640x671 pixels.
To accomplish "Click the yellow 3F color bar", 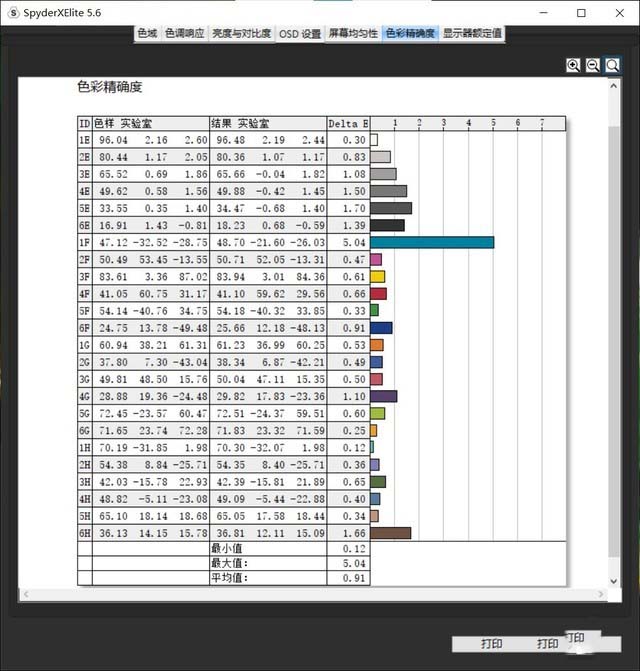I will point(377,276).
